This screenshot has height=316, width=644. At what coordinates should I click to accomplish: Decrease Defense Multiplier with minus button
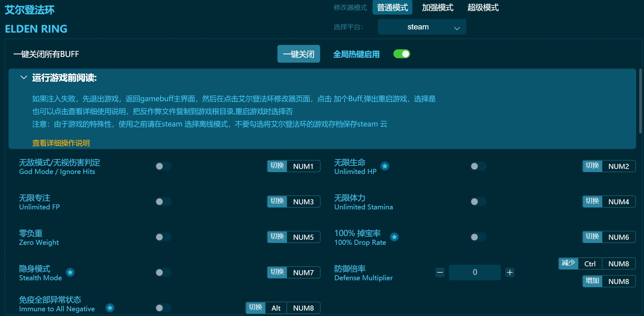click(x=440, y=272)
